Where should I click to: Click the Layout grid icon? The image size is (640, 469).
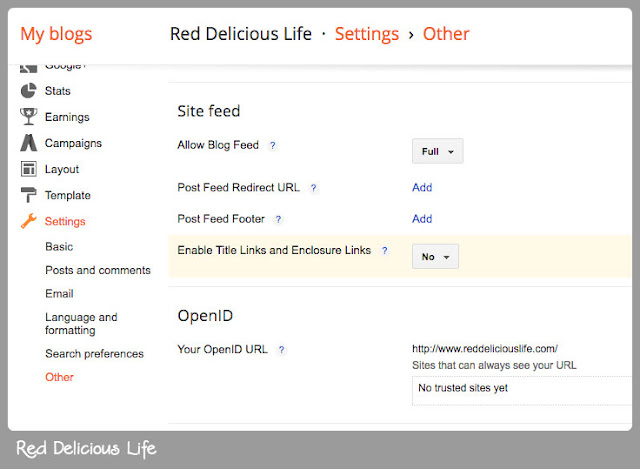28,169
